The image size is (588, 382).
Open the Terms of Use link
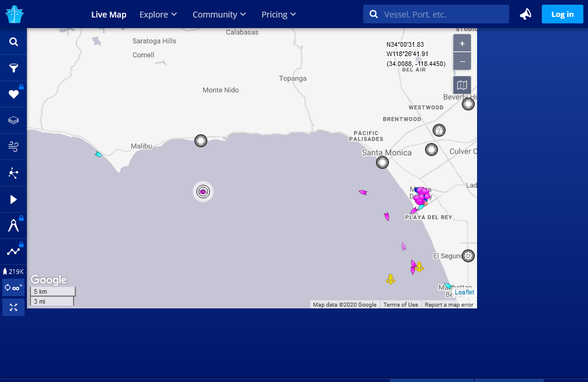click(401, 305)
